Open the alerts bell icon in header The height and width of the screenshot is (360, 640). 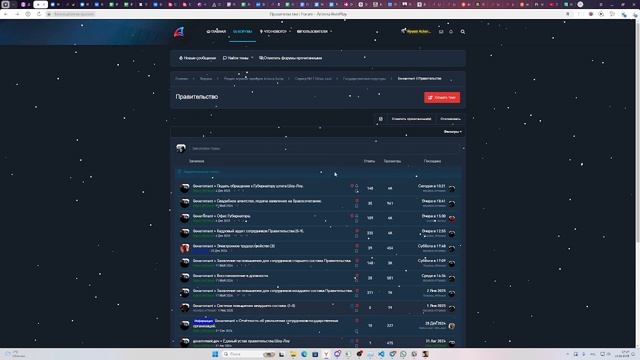pos(451,31)
